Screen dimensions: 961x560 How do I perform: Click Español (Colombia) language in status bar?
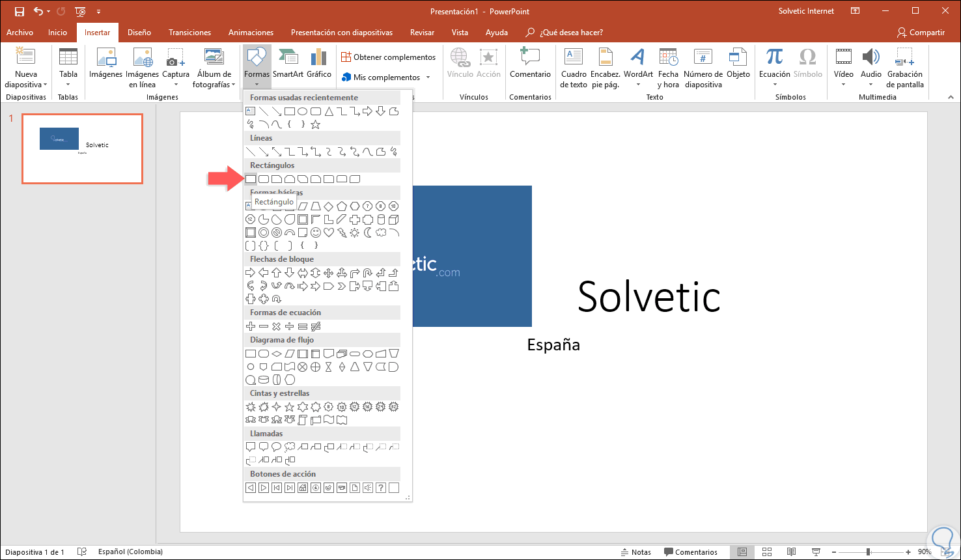[130, 552]
